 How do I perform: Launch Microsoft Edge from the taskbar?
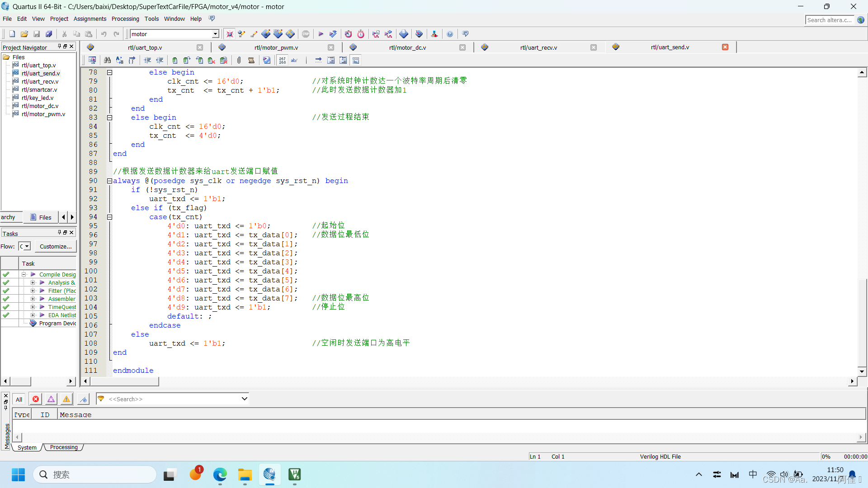click(220, 474)
